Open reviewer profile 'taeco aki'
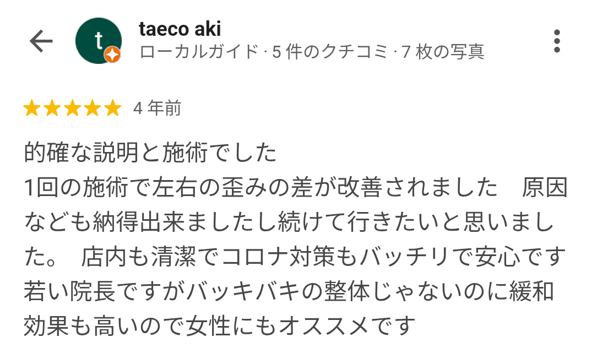The width and height of the screenshot is (597, 364). 180,29
